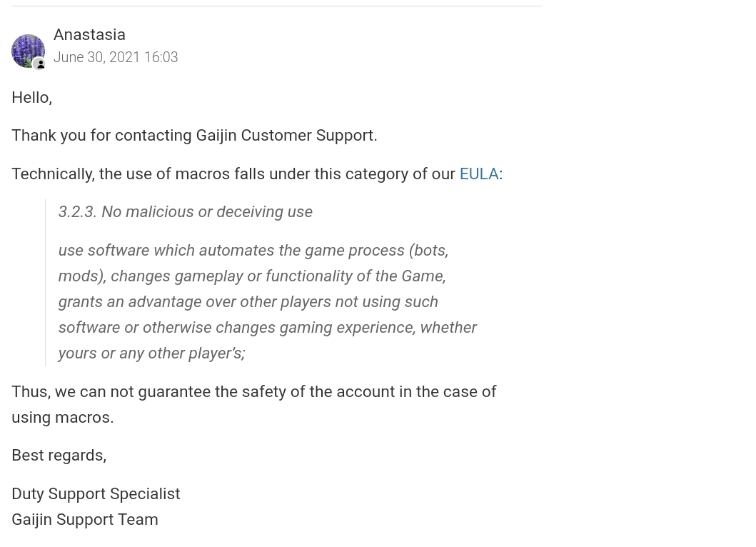This screenshot has height=547, width=756.
Task: Click the agent badge icon on avatar
Action: point(40,64)
